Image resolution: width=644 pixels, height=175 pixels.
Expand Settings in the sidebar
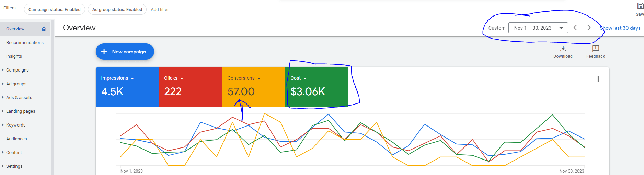pos(3,166)
